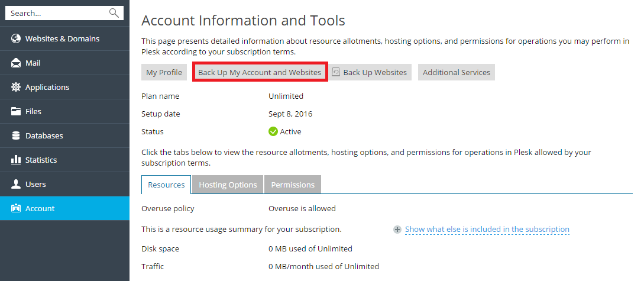Open My Profile
Viewport: 644px width, 281px height.
[164, 72]
